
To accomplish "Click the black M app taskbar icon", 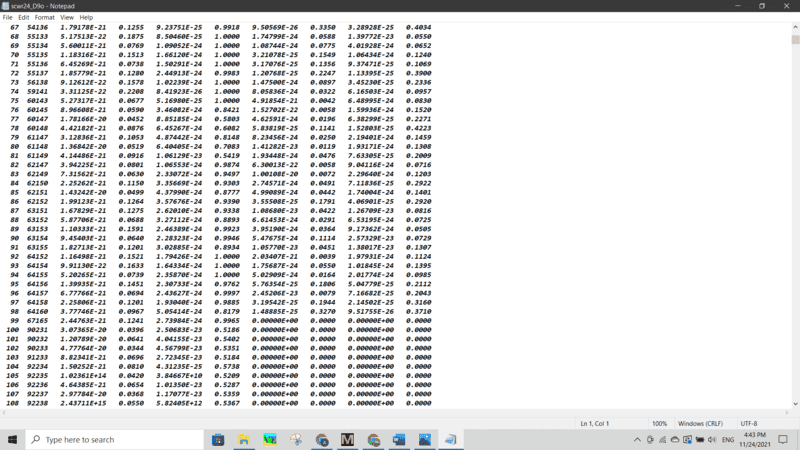I will tap(348, 439).
